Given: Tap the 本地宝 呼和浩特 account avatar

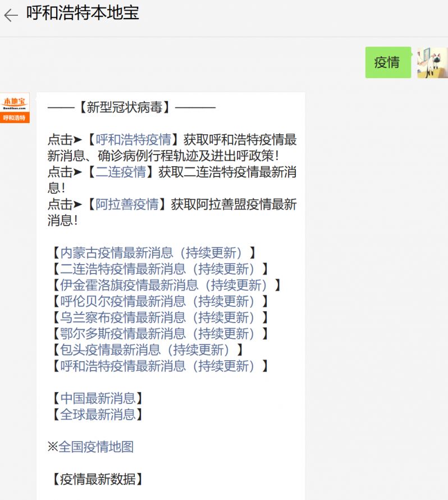Looking at the screenshot, I should 15,107.
